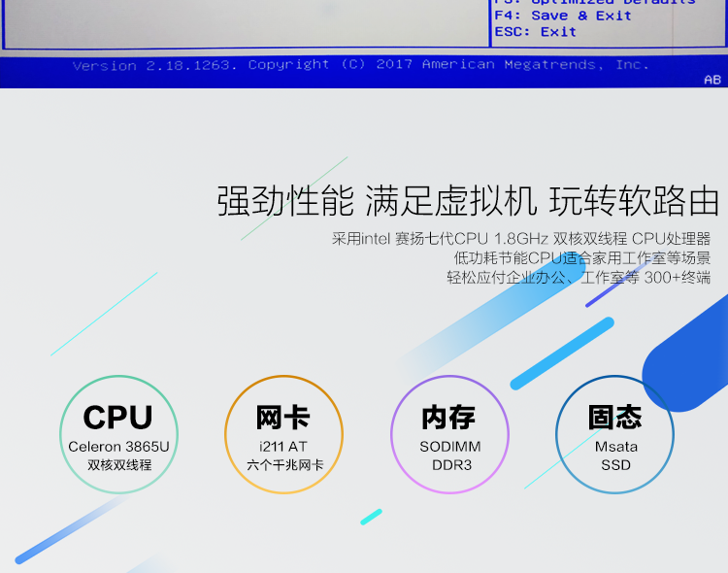This screenshot has width=728, height=573.
Task: Click the 网卡 i211 AT circle badge
Action: pos(283,434)
